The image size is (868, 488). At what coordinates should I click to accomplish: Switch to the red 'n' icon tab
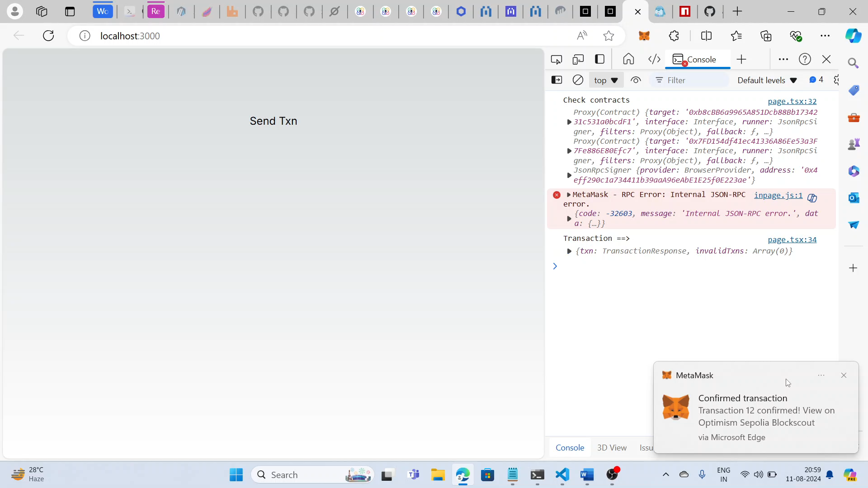[x=685, y=11]
